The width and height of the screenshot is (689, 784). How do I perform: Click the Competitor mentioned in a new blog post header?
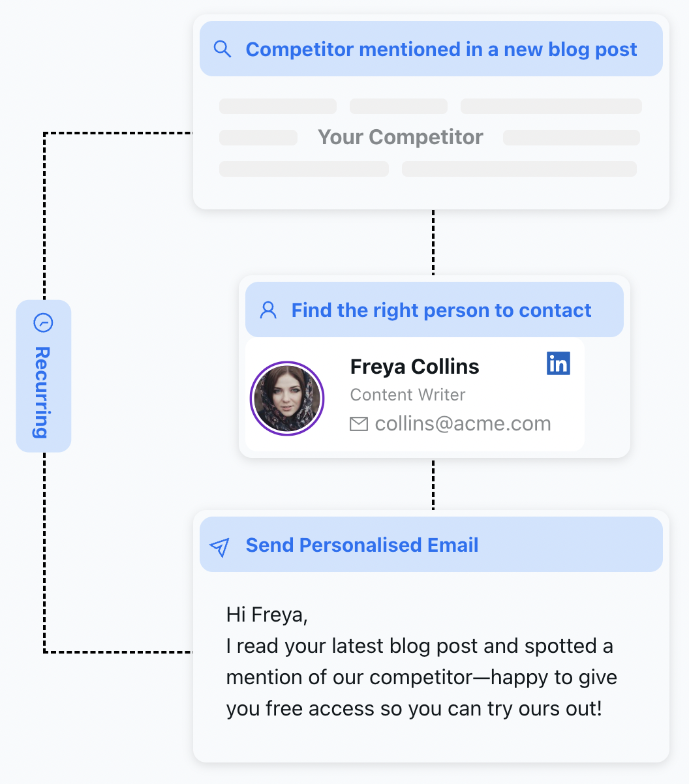(x=441, y=50)
